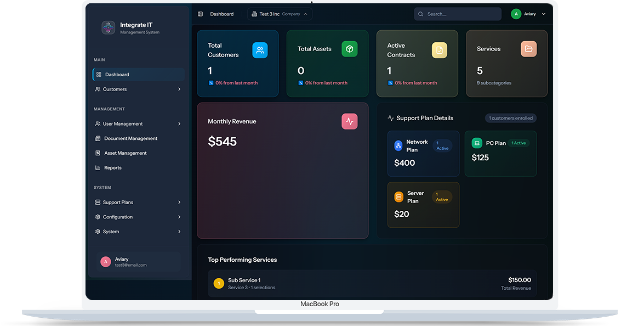Click the Services folder icon
Screen dimensions: 644x326
(528, 49)
